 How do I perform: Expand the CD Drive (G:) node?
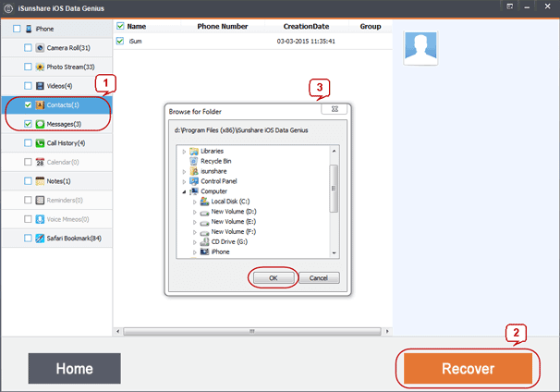pos(195,242)
